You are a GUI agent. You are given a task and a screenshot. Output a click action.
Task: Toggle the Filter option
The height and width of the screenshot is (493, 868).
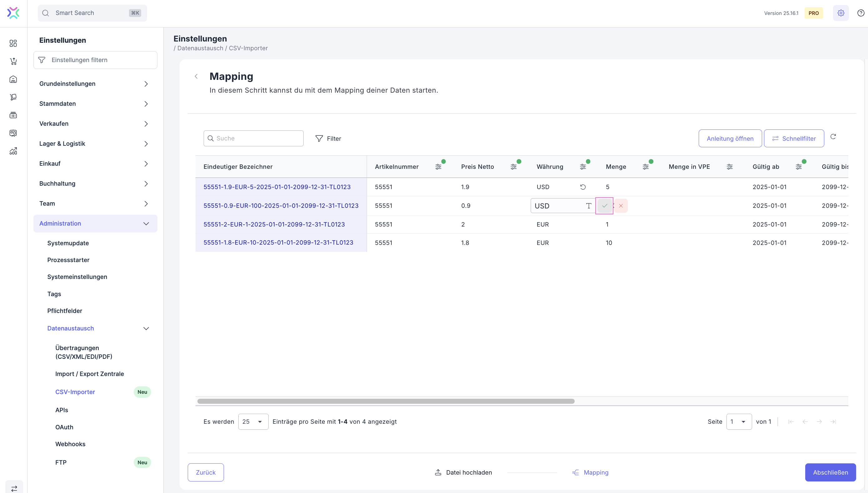328,139
